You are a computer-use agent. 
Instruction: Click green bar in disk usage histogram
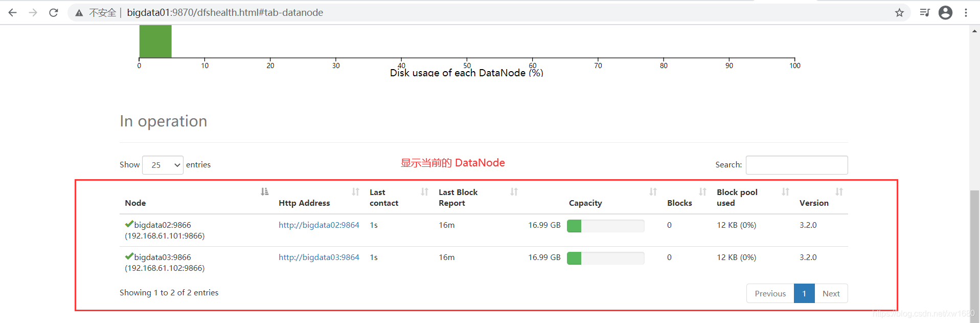pyautogui.click(x=155, y=41)
